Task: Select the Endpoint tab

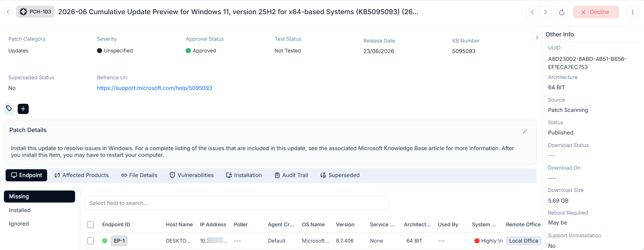Action: pos(26,175)
